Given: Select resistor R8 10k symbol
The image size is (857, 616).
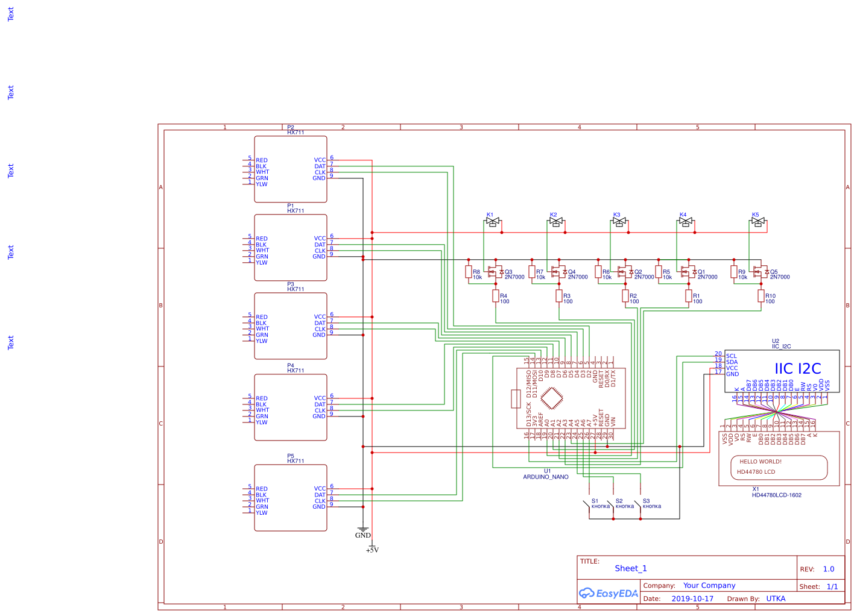Looking at the screenshot, I should pos(469,272).
